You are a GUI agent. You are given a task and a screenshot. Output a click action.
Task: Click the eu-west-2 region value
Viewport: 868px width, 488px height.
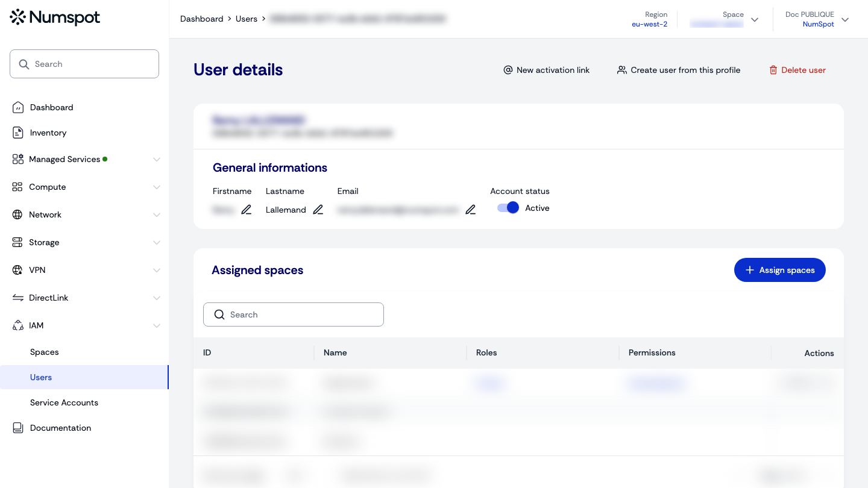649,24
